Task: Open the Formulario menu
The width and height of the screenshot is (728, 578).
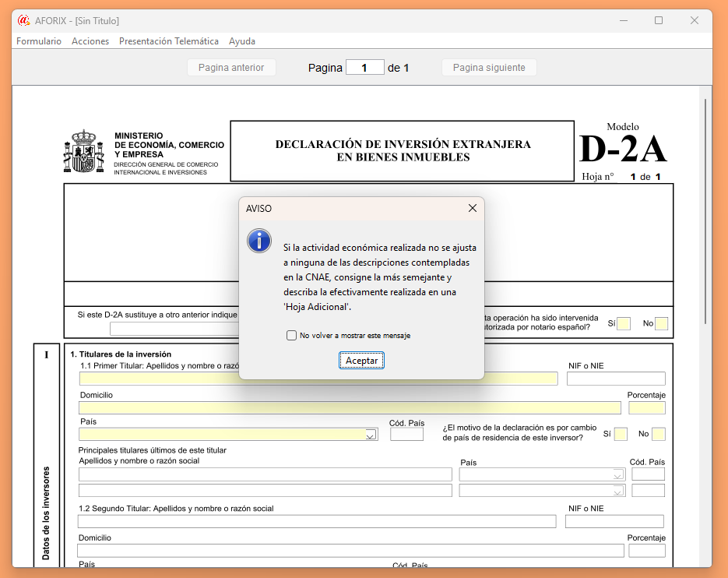Action: [x=39, y=41]
